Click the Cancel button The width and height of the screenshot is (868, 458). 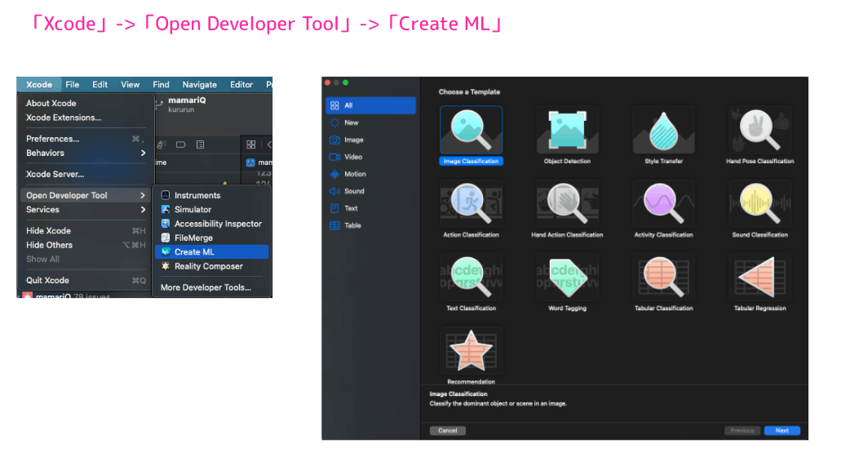[447, 430]
